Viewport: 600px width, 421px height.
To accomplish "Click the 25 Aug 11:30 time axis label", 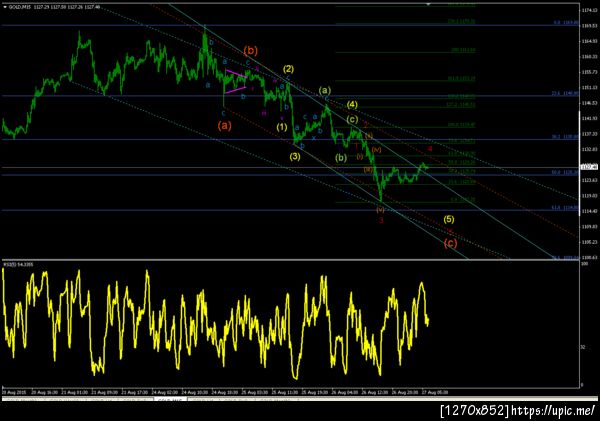I will pos(285,392).
